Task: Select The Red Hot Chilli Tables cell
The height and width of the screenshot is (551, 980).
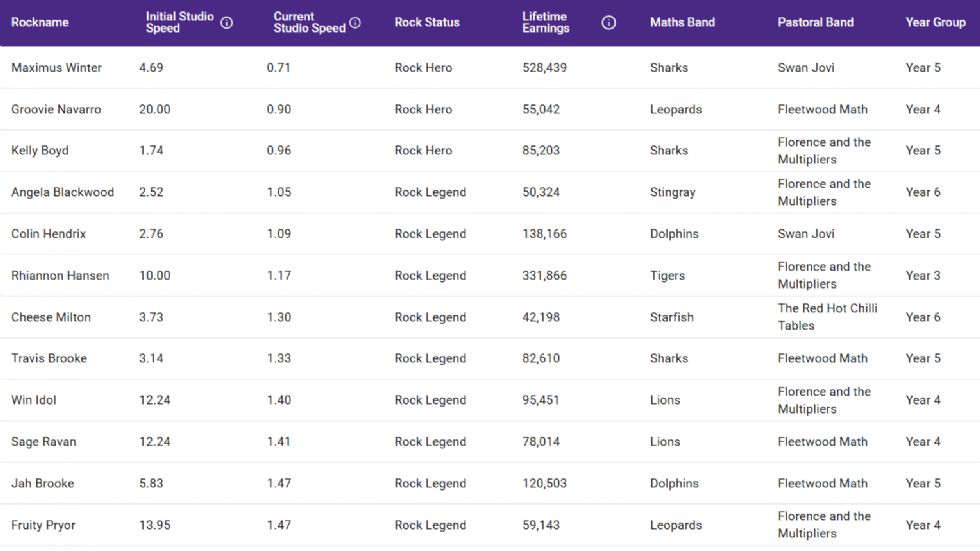Action: [827, 317]
